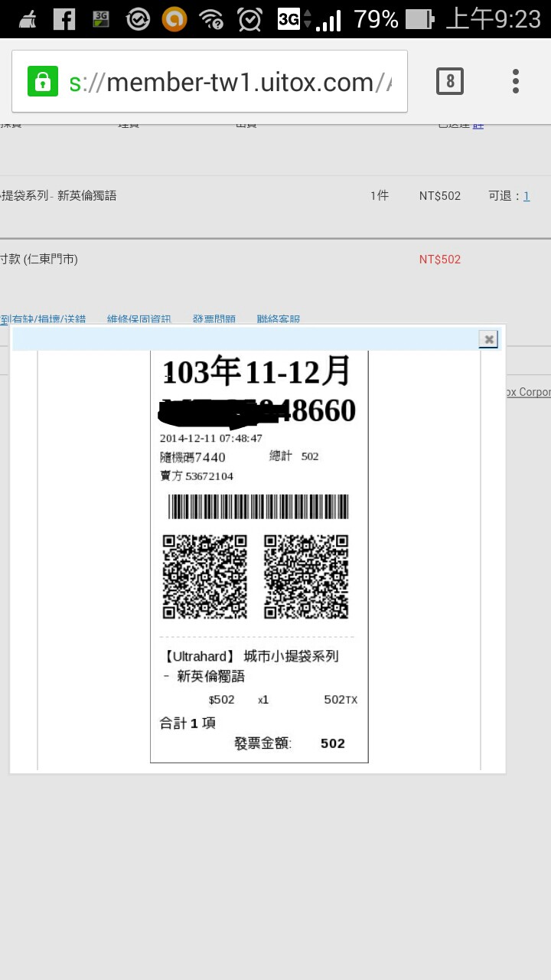551x980 pixels.
Task: Tap the member-tw1.uitox.com address bar
Action: point(210,81)
